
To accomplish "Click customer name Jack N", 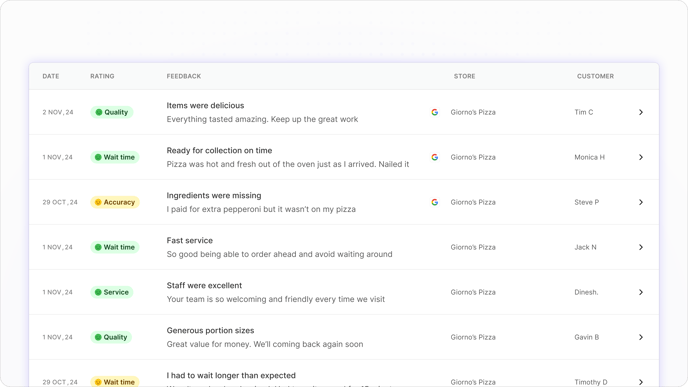I will pos(585,247).
